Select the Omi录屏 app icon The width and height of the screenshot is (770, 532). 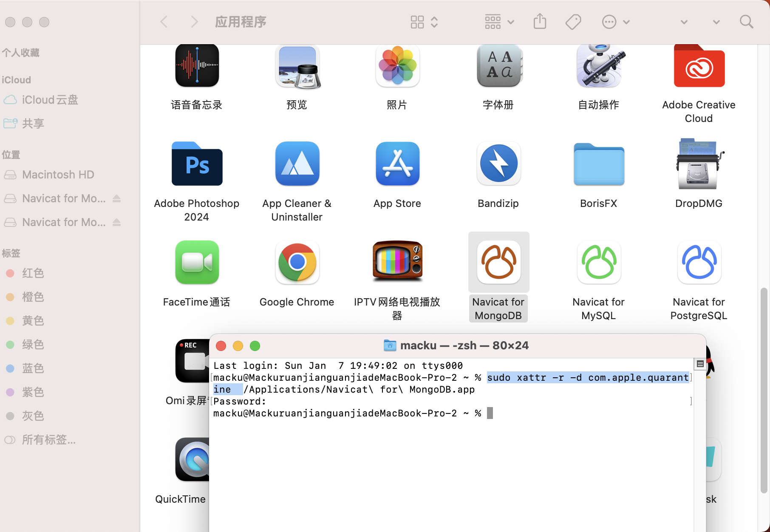pyautogui.click(x=192, y=361)
